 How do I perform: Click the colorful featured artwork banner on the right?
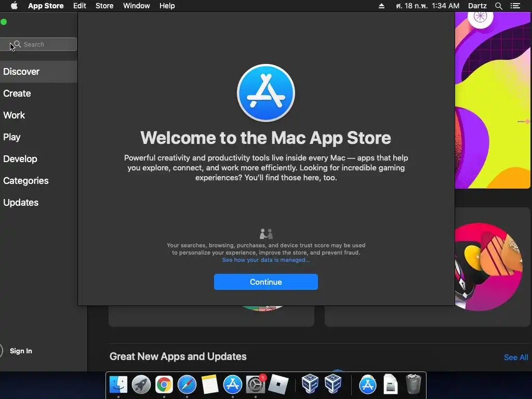point(493,100)
